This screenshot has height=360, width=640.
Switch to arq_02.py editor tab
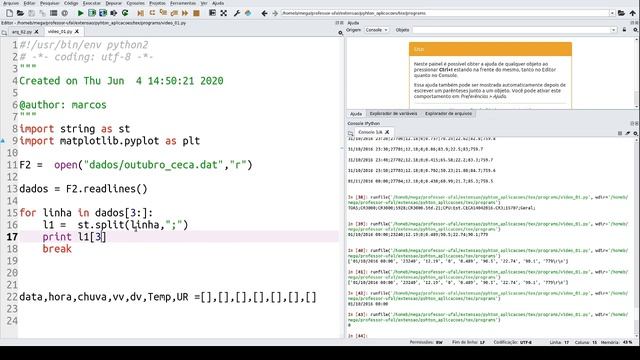22,31
